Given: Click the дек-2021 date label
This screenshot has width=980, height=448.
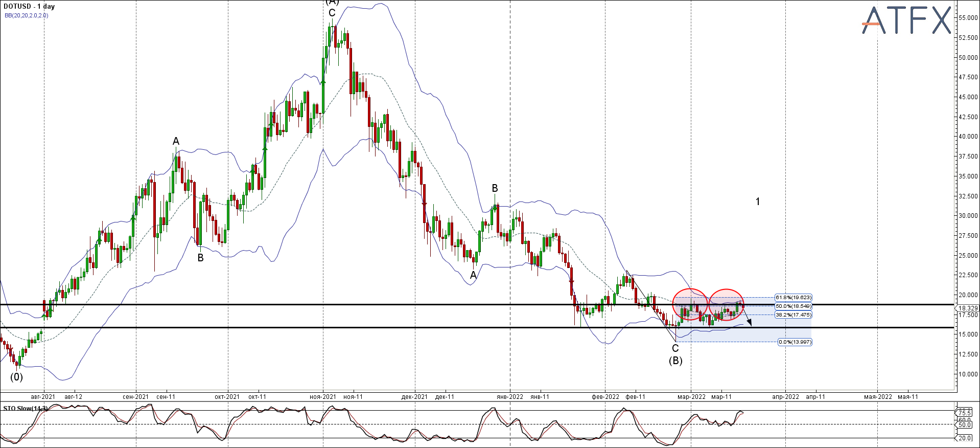Looking at the screenshot, I should [414, 396].
